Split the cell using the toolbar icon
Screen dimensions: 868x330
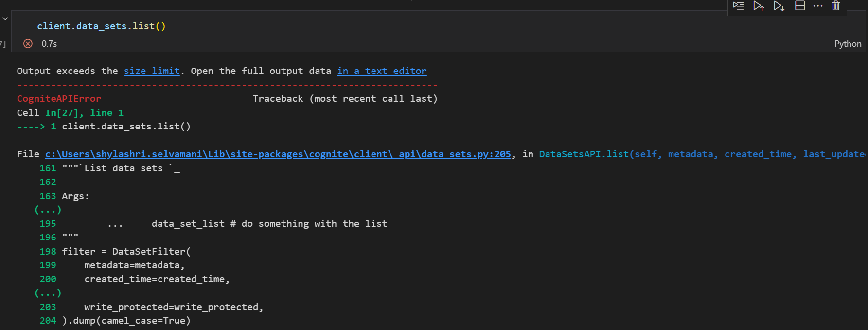800,6
